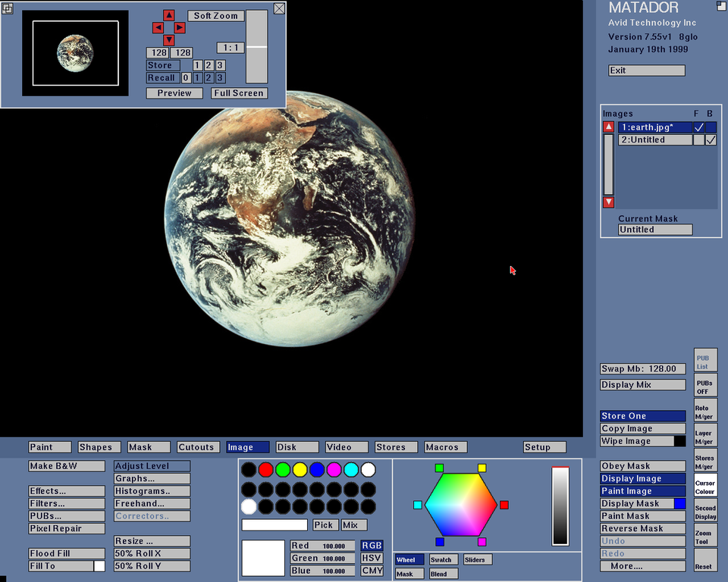Open the Mask menu tab

tap(150, 447)
